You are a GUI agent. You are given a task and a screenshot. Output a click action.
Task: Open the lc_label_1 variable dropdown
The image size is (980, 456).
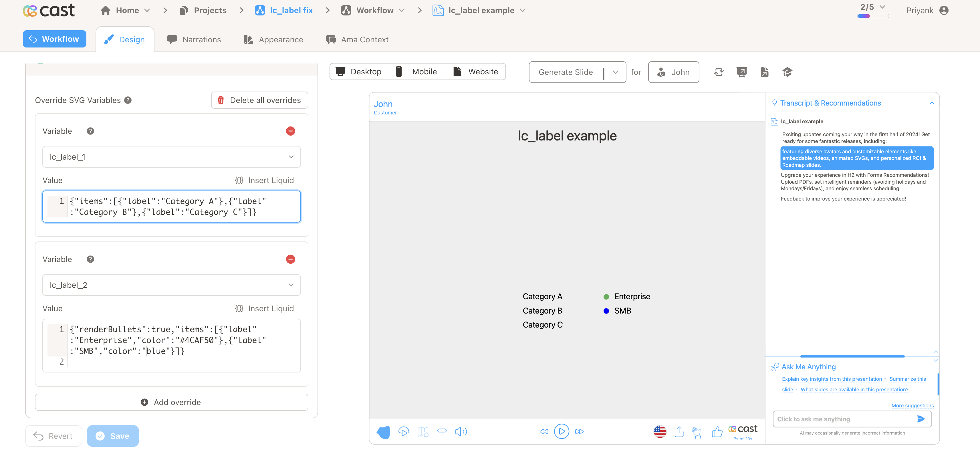tap(172, 157)
